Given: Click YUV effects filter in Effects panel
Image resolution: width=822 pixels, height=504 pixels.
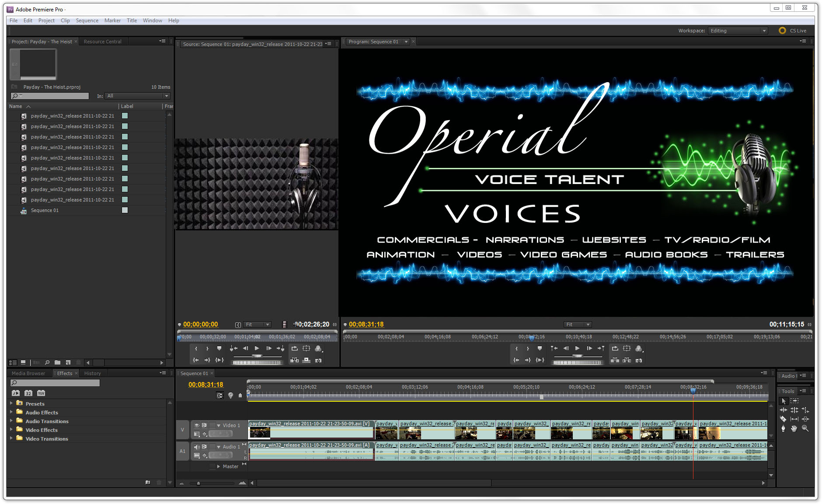Looking at the screenshot, I should click(x=41, y=393).
